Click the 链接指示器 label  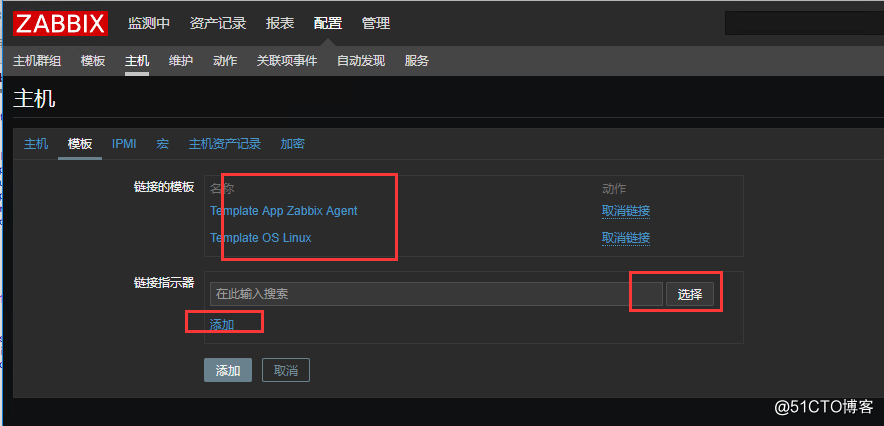(x=164, y=283)
